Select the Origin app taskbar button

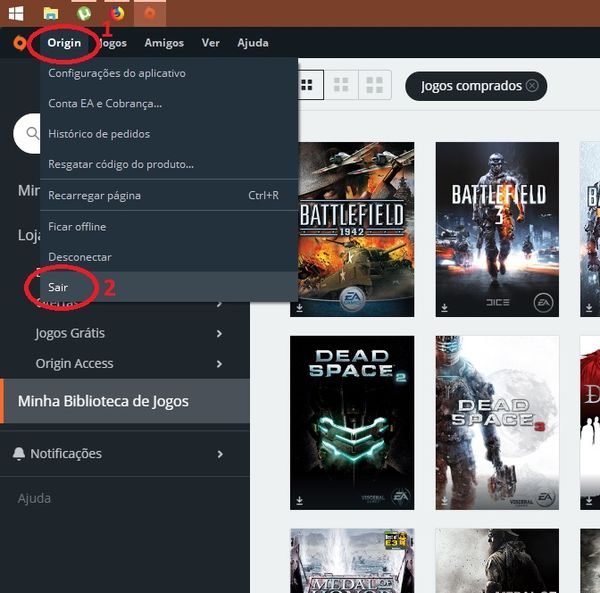pos(150,13)
